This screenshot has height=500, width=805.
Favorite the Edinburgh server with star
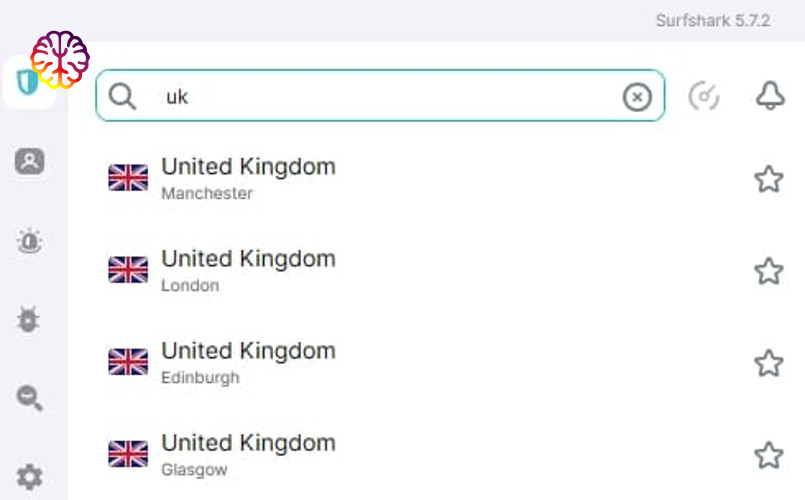(x=769, y=363)
